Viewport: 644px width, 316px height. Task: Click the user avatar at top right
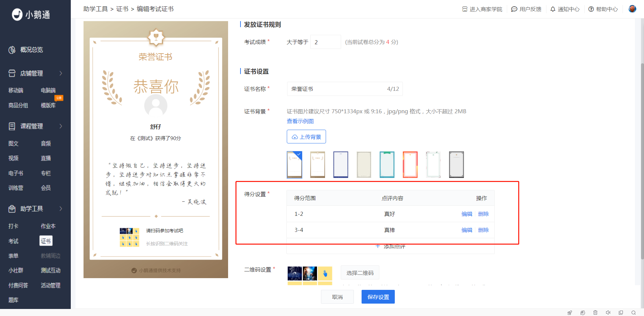pos(632,9)
